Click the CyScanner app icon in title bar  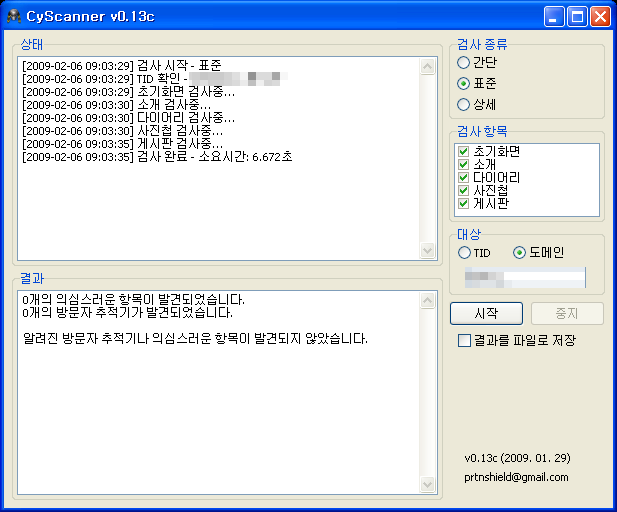click(14, 16)
